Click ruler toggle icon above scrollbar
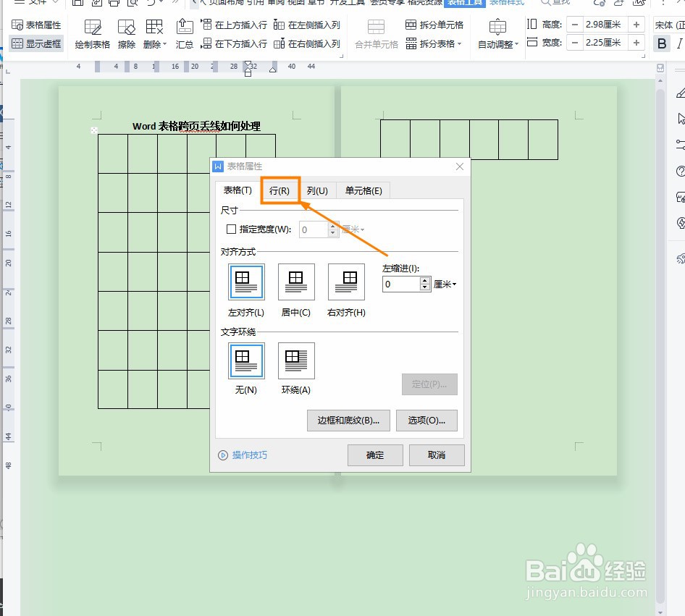The image size is (685, 616). 660,68
